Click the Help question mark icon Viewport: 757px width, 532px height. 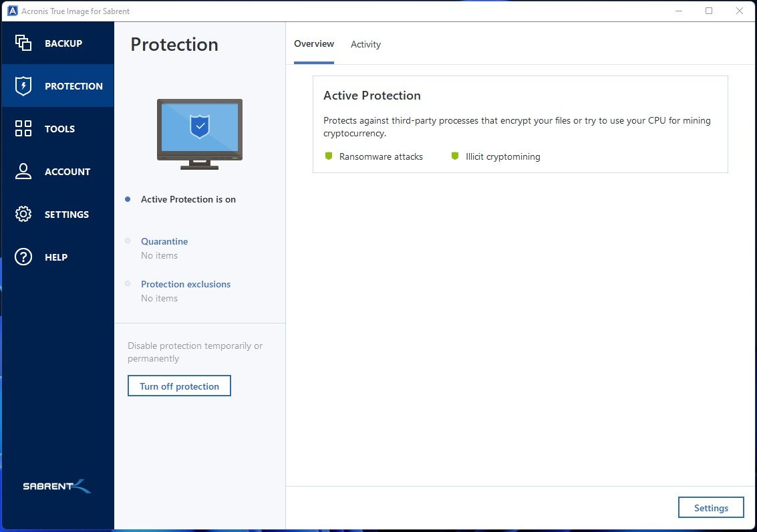coord(23,257)
